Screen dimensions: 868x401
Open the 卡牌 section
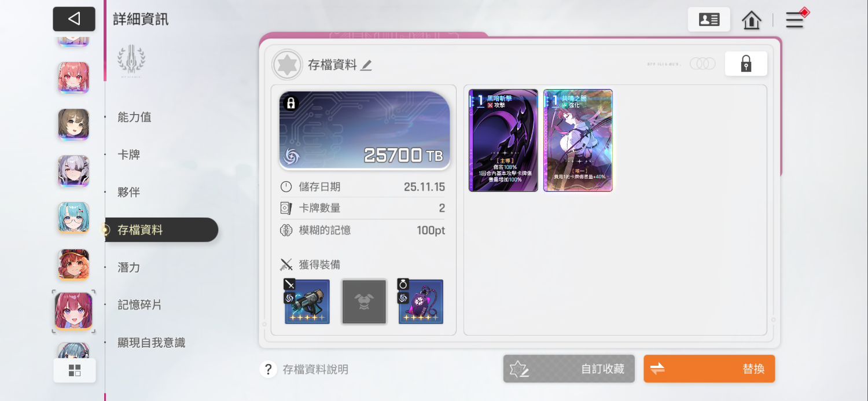coord(128,154)
